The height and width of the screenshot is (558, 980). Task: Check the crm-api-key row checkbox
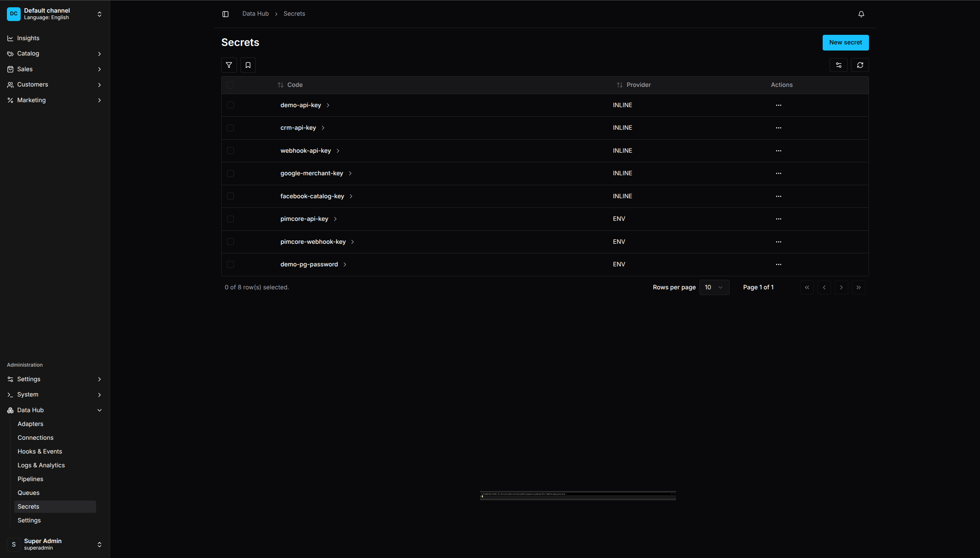(230, 128)
